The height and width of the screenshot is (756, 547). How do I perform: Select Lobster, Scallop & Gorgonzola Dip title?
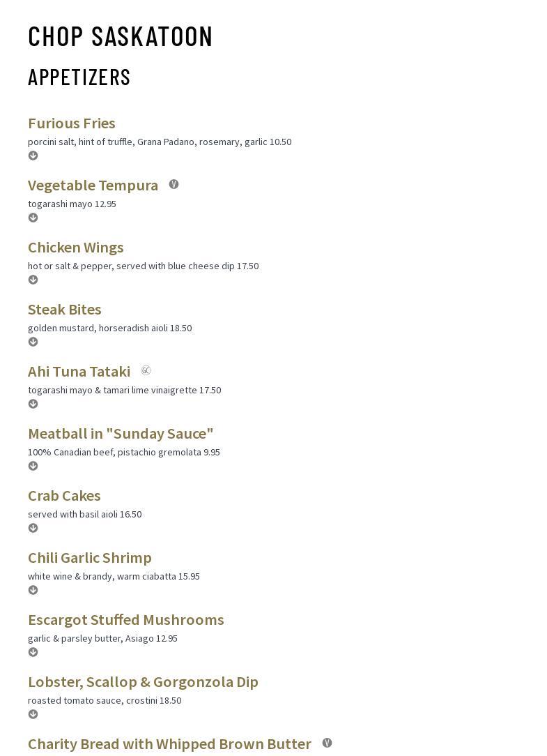click(143, 682)
